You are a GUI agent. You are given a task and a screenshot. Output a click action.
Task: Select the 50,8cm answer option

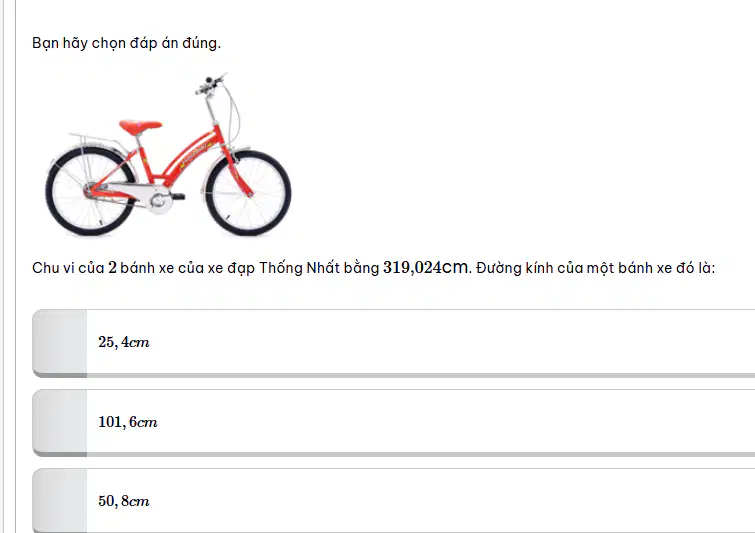click(x=393, y=501)
